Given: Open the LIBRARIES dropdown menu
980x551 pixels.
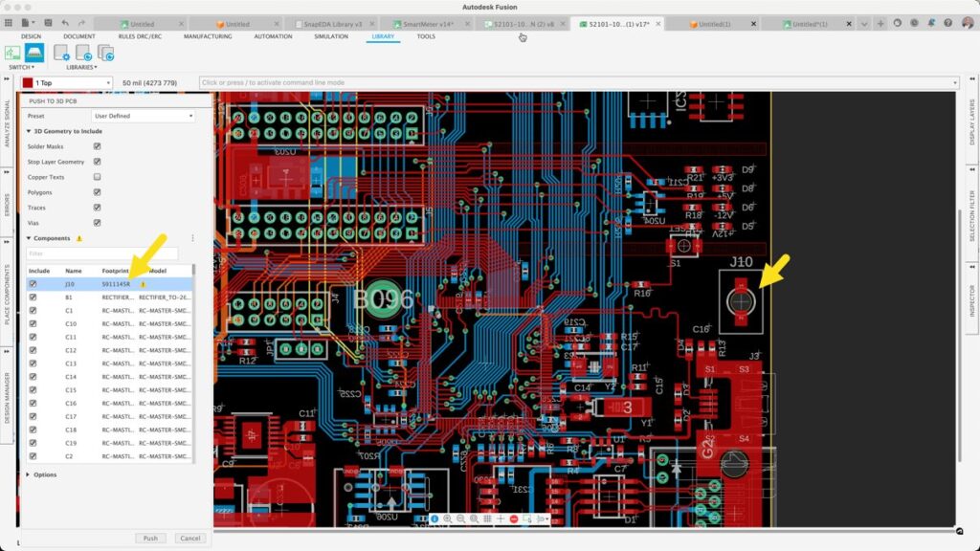Looking at the screenshot, I should 82,67.
